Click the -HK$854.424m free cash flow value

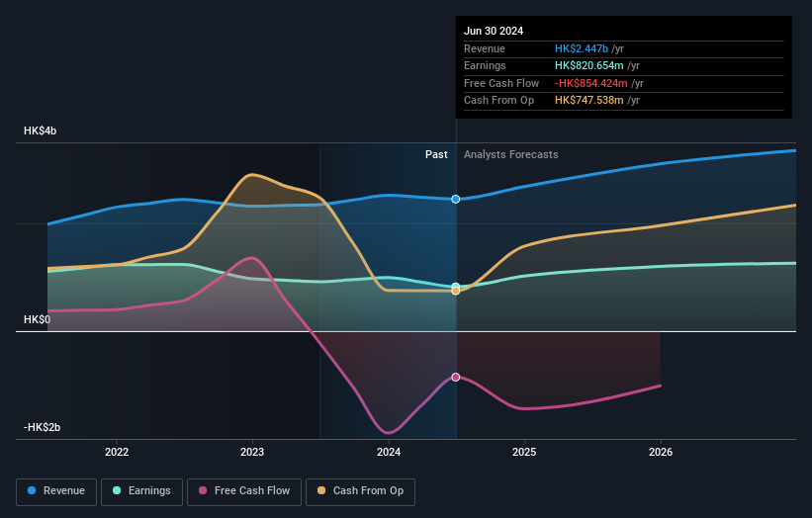click(590, 83)
